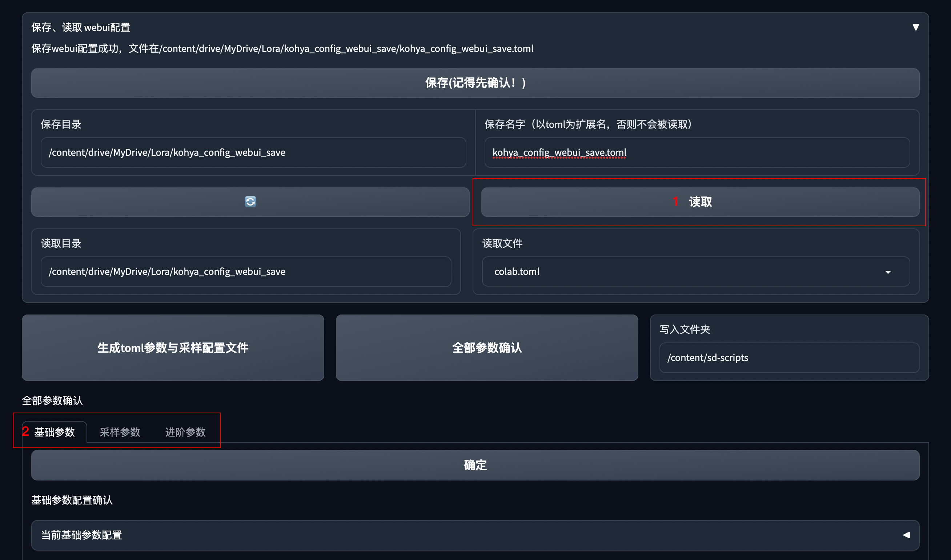Switch to the 采样参数 tab
Viewport: 951px width, 560px height.
click(x=120, y=432)
